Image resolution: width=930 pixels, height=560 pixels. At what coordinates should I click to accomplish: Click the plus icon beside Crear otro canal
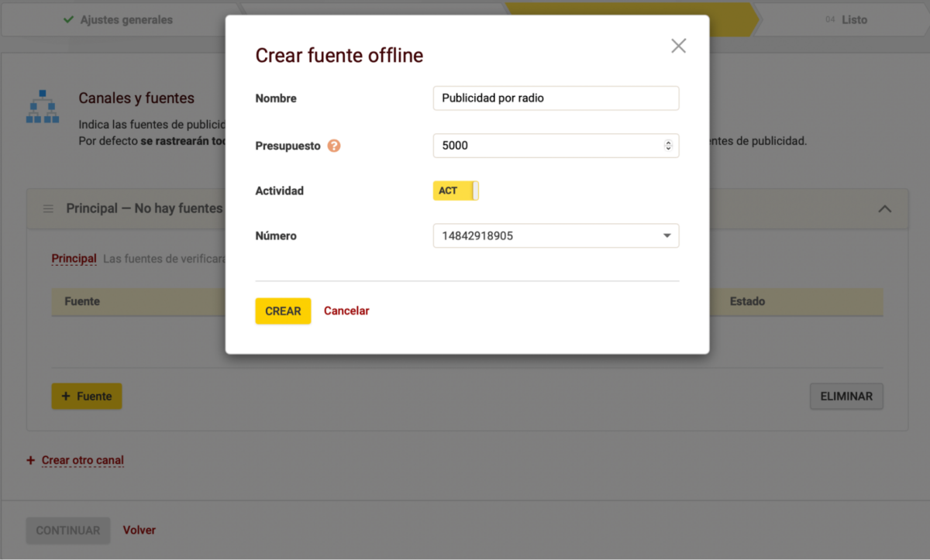click(31, 460)
